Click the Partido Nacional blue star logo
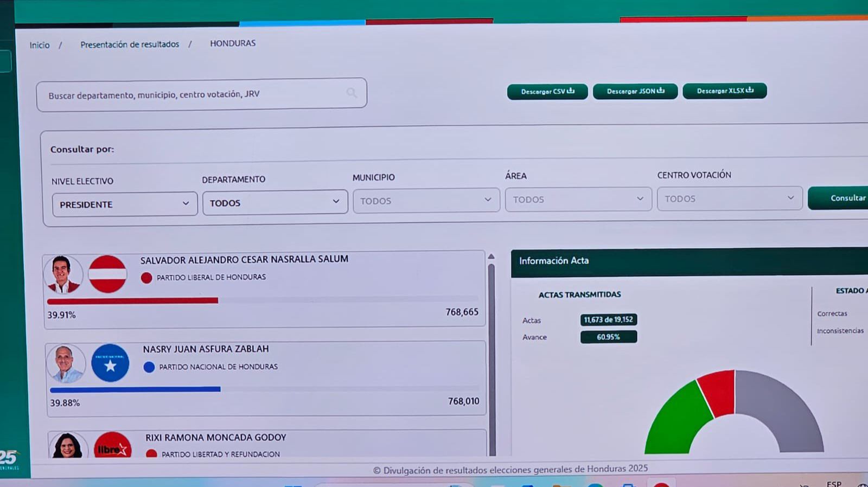 (110, 363)
